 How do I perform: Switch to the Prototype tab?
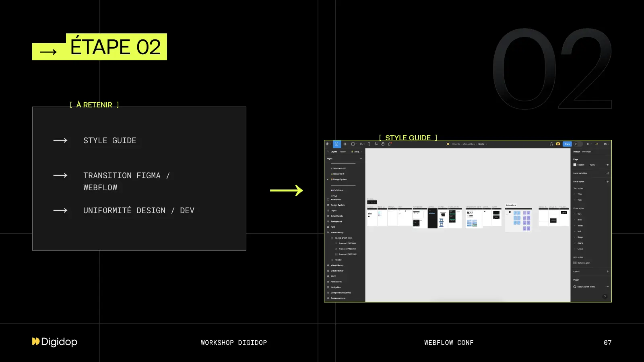pyautogui.click(x=587, y=152)
